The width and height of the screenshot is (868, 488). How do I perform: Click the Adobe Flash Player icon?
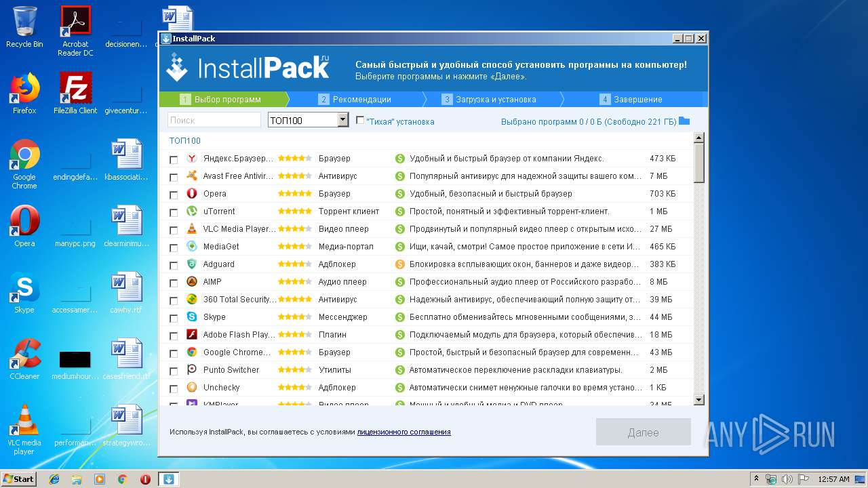coord(192,334)
